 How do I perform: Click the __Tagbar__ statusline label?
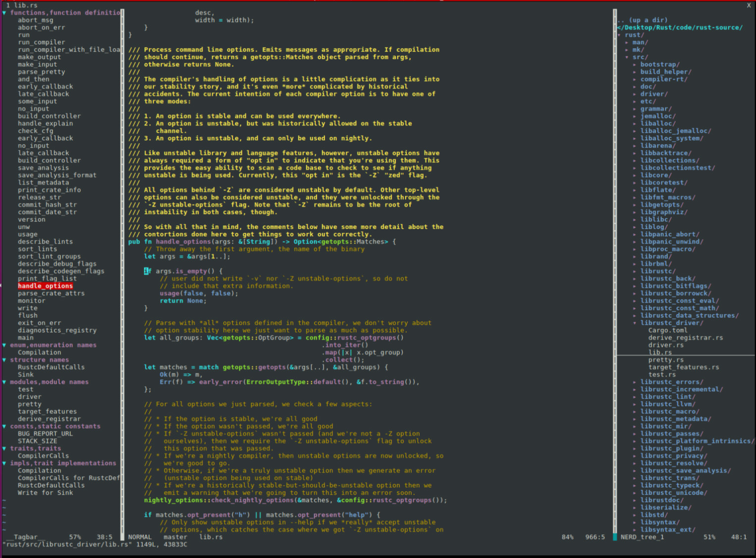click(x=26, y=537)
